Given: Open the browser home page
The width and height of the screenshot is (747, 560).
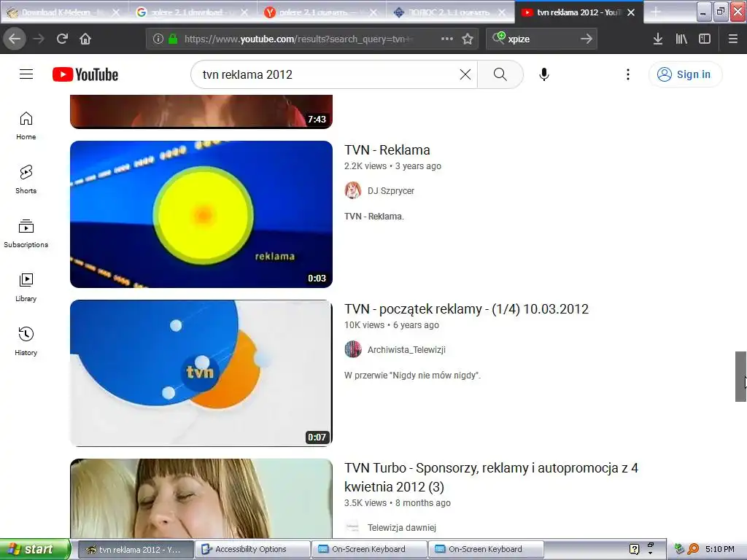Looking at the screenshot, I should pos(85,39).
